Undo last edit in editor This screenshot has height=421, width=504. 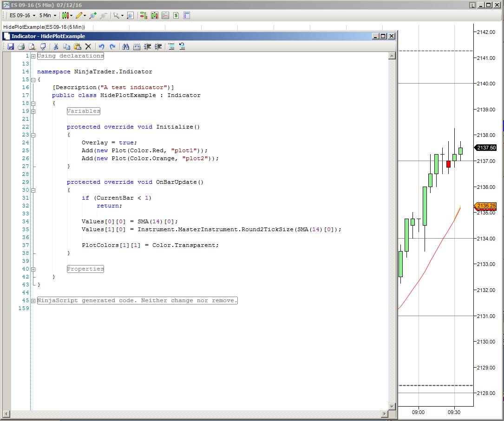tap(102, 46)
